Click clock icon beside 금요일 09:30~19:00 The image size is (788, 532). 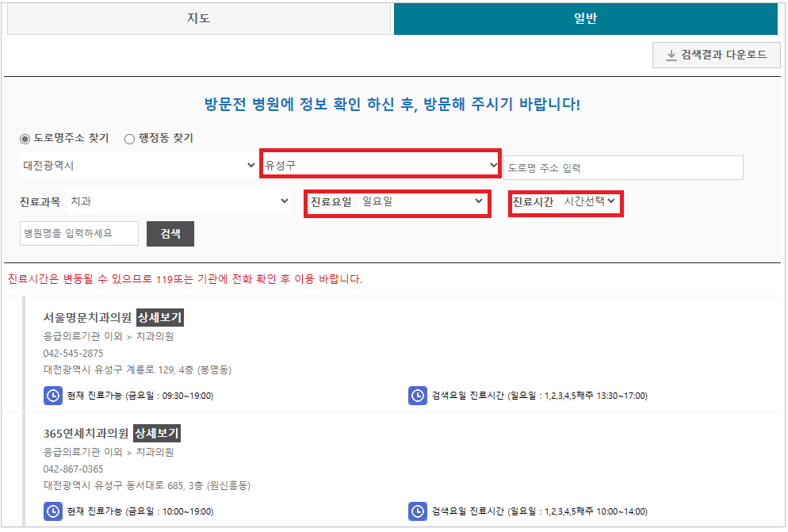[53, 396]
